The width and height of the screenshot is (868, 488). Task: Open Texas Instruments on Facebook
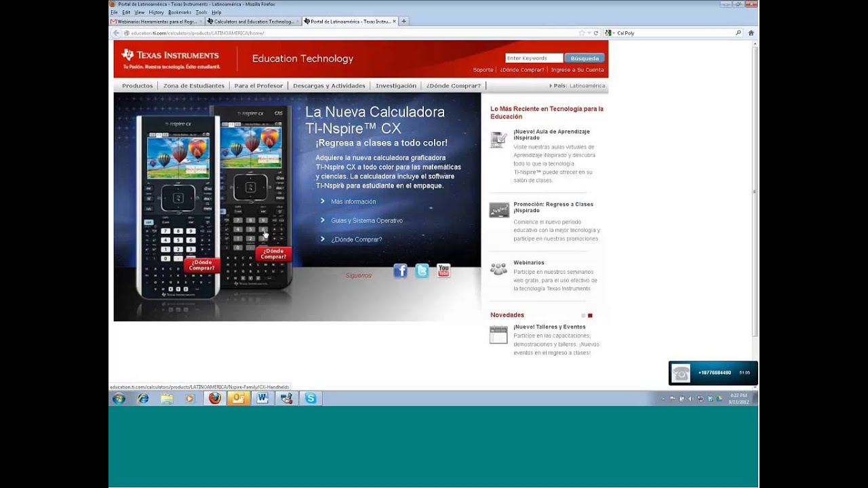coord(400,271)
